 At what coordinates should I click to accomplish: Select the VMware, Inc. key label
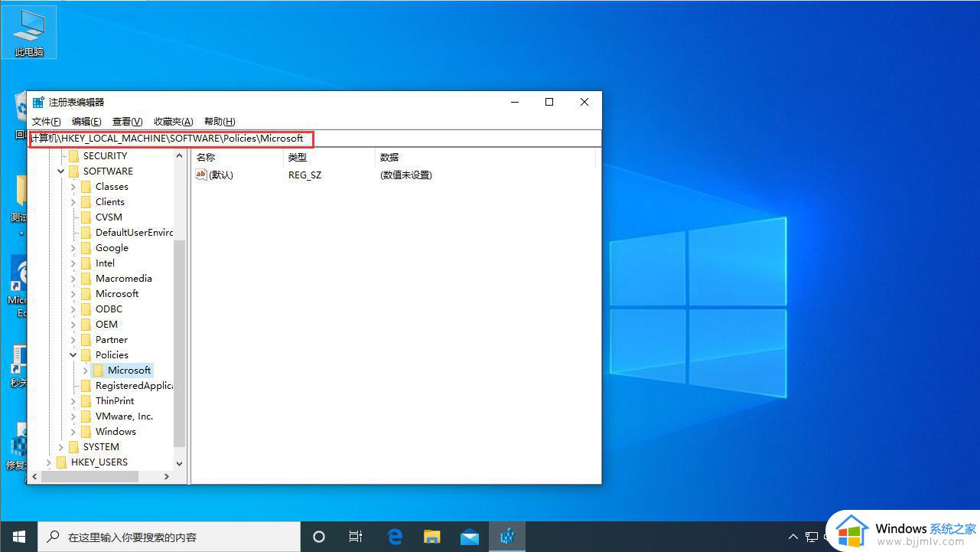click(x=124, y=416)
